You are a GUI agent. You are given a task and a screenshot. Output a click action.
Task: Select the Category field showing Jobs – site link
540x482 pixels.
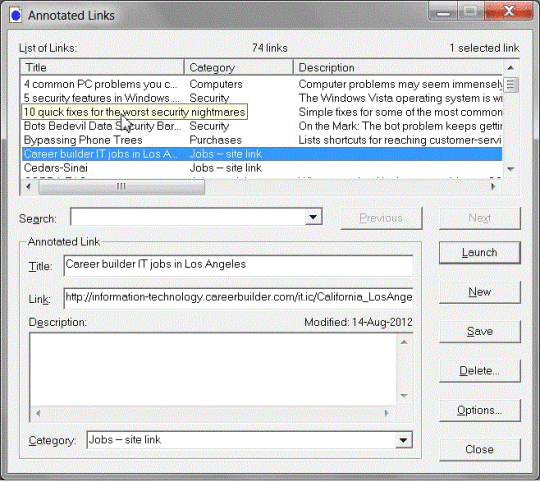tap(241, 440)
